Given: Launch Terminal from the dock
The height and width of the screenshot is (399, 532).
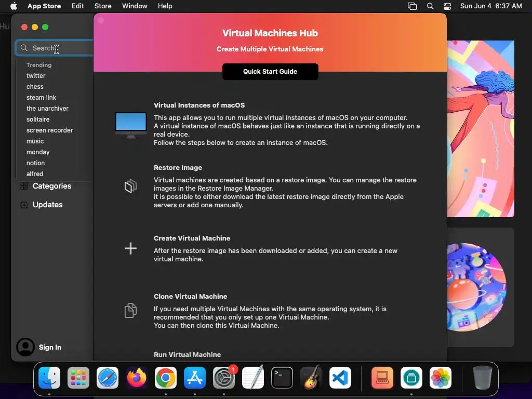Looking at the screenshot, I should (282, 378).
